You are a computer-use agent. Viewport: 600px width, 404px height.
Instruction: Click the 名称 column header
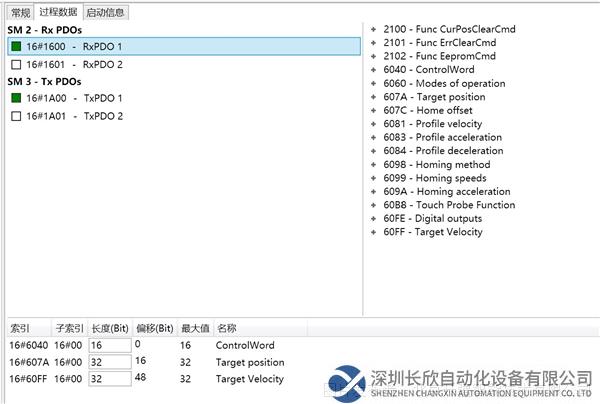click(x=227, y=328)
